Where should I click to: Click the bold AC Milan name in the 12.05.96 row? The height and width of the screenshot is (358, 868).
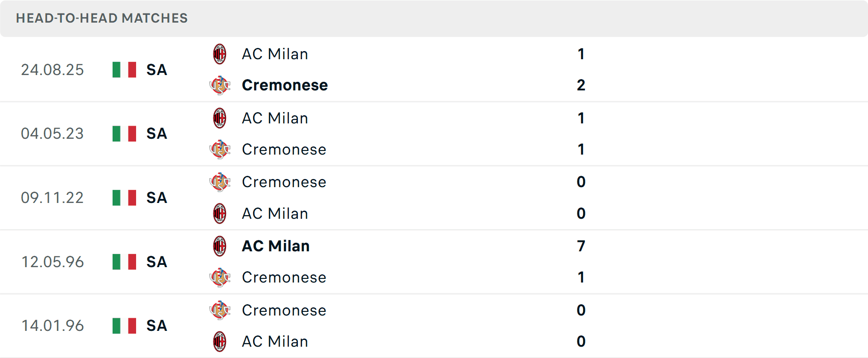[x=275, y=246]
